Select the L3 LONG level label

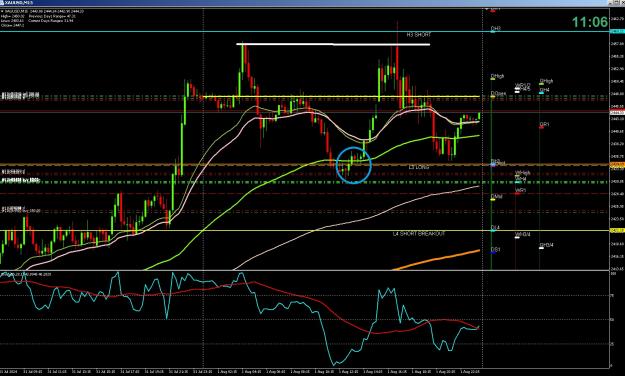[x=419, y=167]
